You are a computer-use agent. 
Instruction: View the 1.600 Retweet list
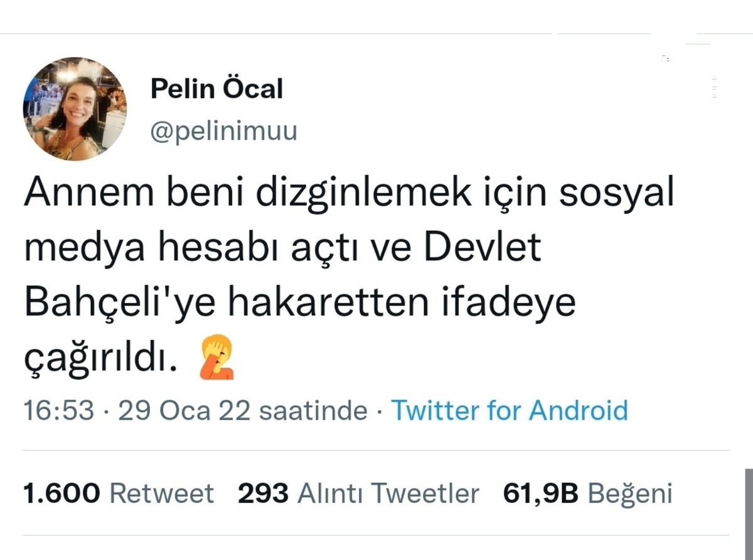(x=119, y=494)
